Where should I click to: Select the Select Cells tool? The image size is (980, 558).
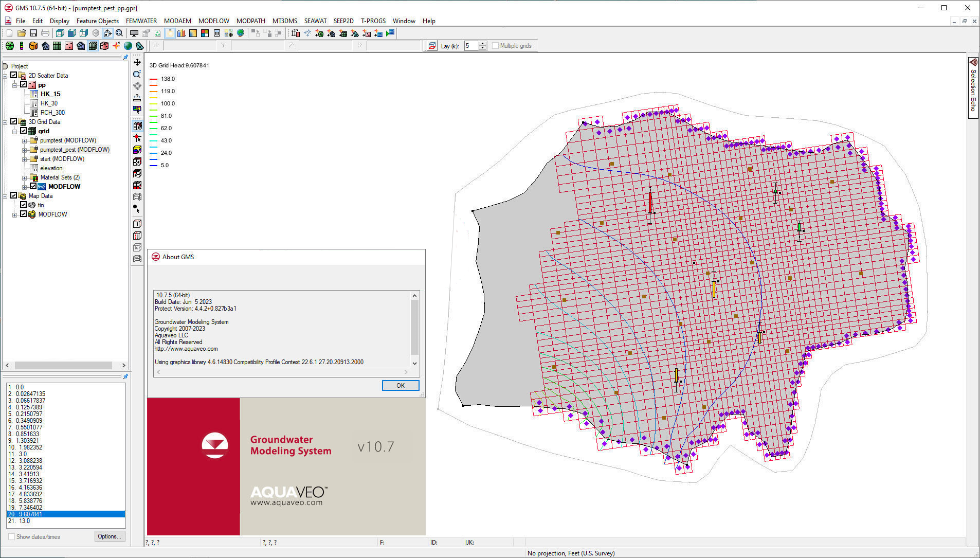(137, 126)
